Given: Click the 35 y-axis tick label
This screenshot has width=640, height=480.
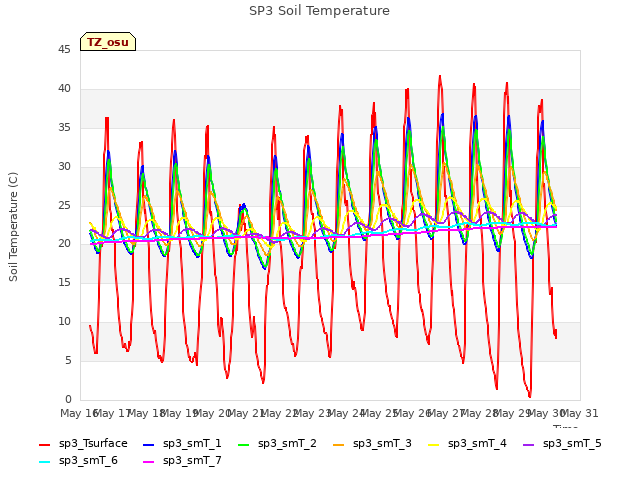Looking at the screenshot, I should (x=64, y=128).
